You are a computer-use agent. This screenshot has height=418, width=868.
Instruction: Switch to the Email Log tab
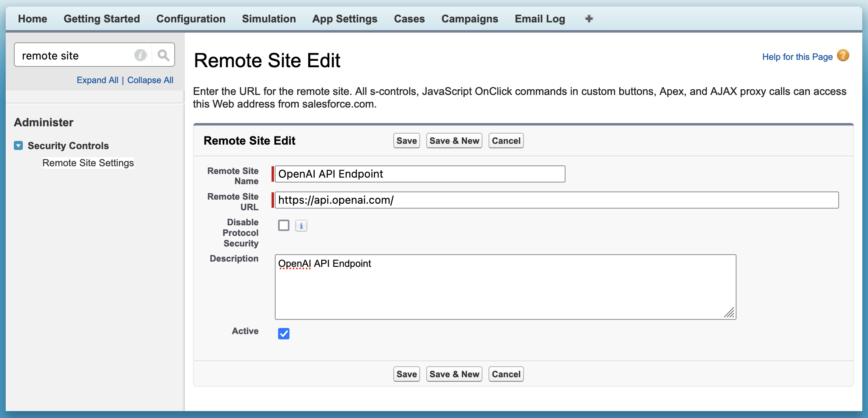(539, 19)
